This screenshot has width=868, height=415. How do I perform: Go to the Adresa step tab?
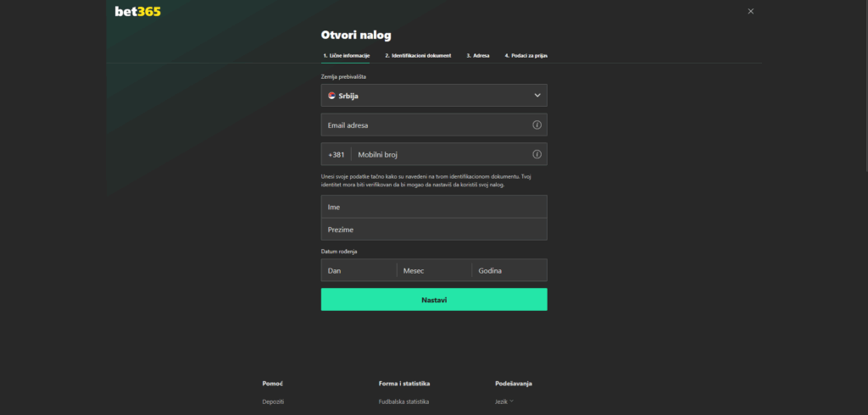pos(478,56)
